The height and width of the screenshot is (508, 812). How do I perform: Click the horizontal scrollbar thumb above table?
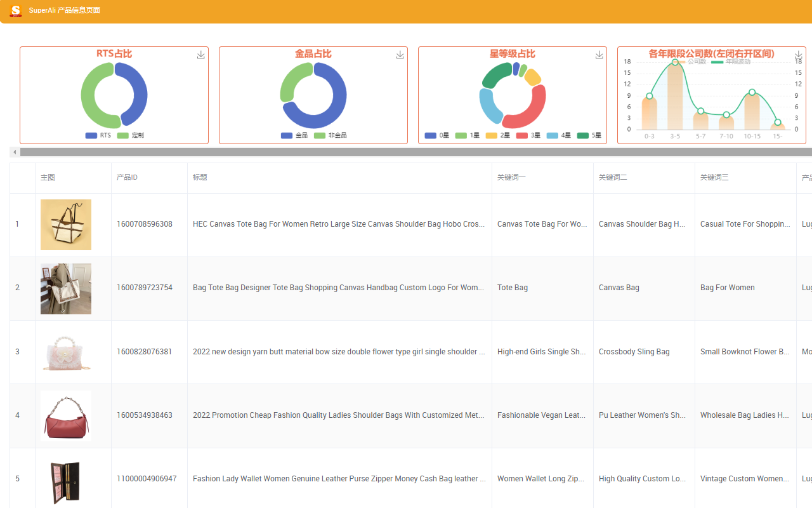coord(416,152)
